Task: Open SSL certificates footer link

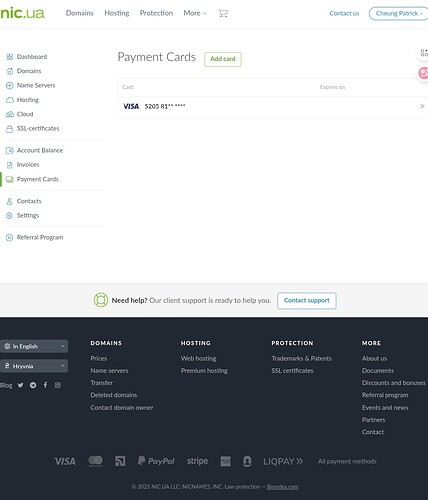Action: tap(292, 371)
